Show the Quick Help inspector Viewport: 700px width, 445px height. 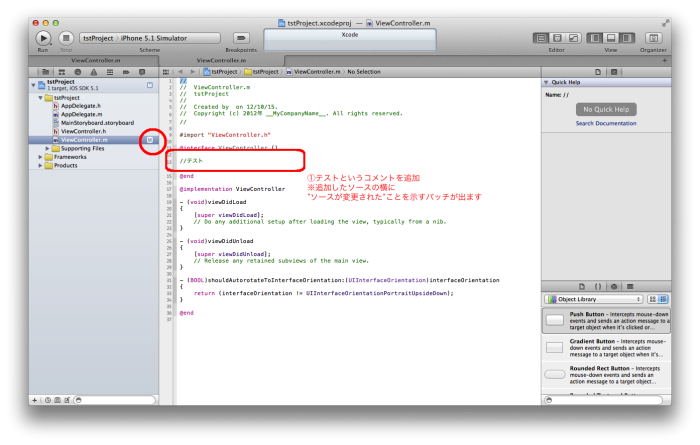click(x=614, y=72)
